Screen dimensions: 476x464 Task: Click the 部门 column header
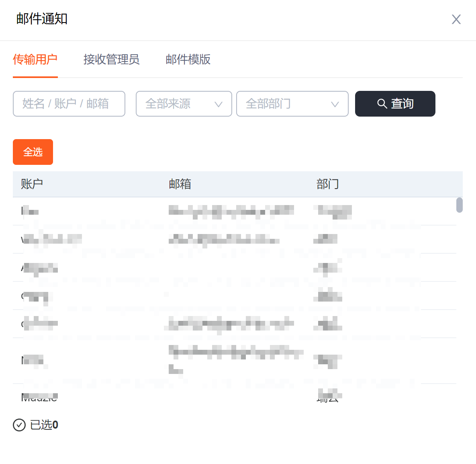coord(328,184)
